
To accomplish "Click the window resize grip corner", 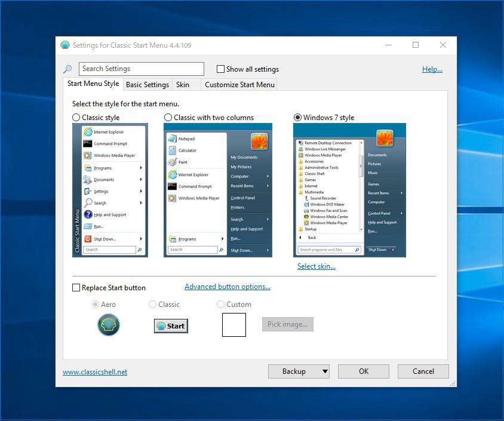I will (453, 383).
